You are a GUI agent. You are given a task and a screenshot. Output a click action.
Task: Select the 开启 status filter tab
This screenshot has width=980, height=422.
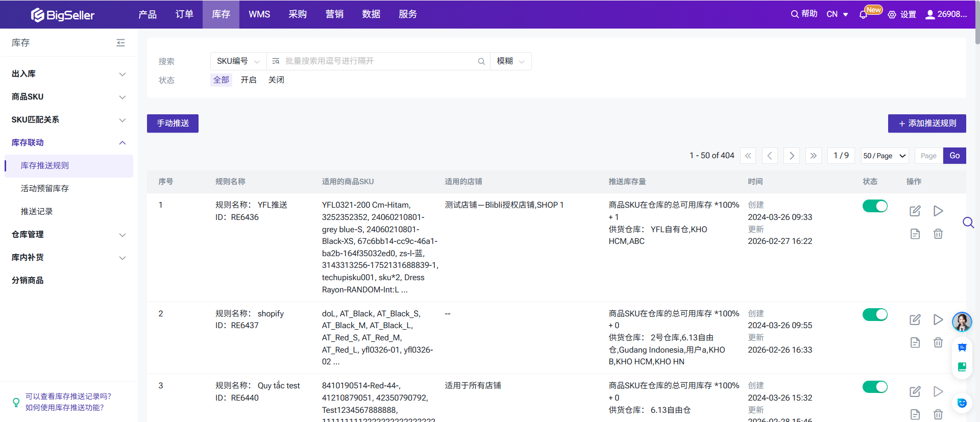click(x=249, y=80)
